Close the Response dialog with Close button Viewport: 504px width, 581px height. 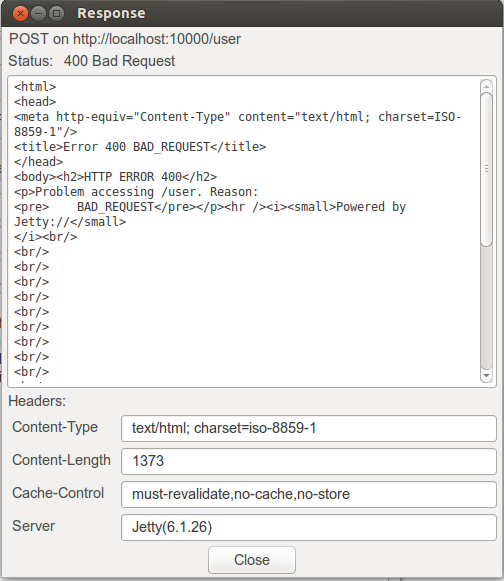252,560
